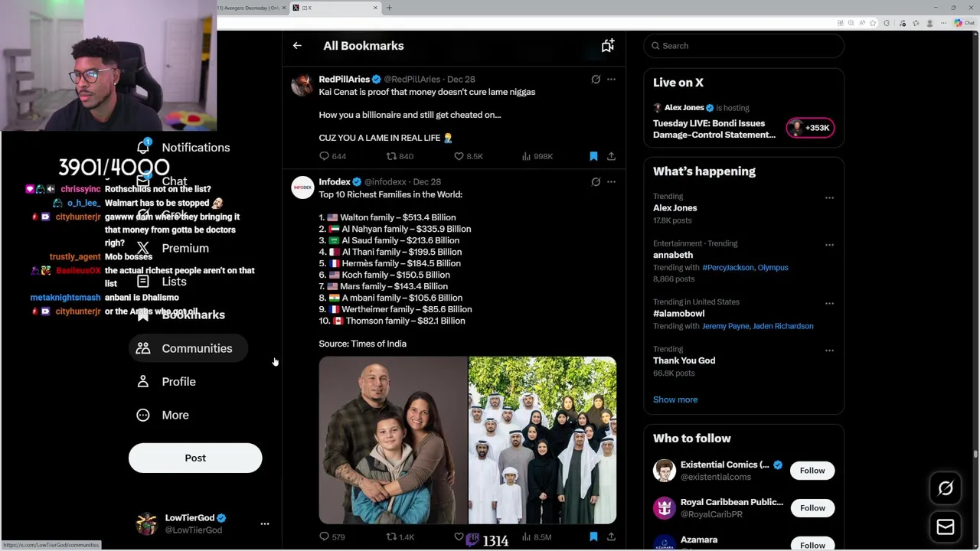
Task: Close the X browser tab
Action: tap(375, 8)
